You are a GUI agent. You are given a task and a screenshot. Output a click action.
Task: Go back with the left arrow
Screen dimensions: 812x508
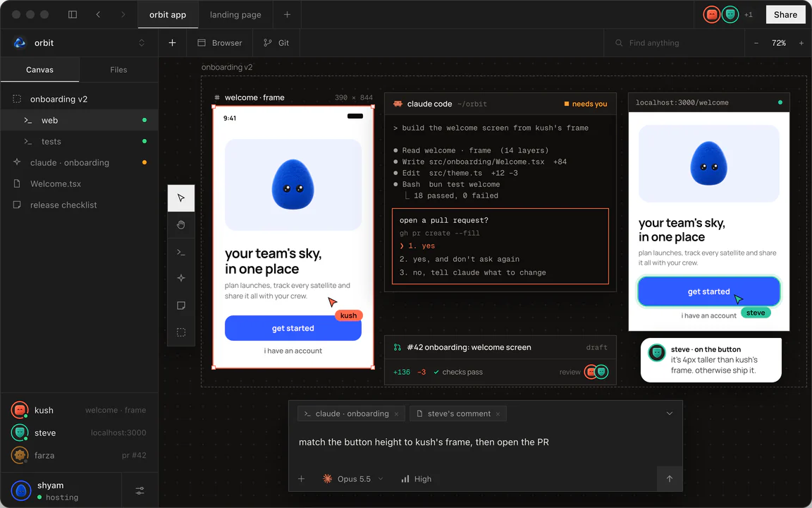point(98,15)
